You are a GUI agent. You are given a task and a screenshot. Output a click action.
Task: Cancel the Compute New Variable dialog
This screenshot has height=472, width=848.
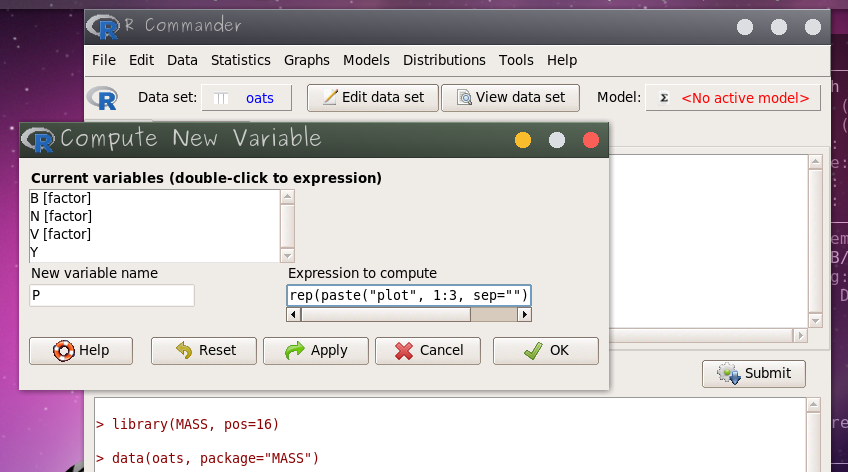point(428,350)
